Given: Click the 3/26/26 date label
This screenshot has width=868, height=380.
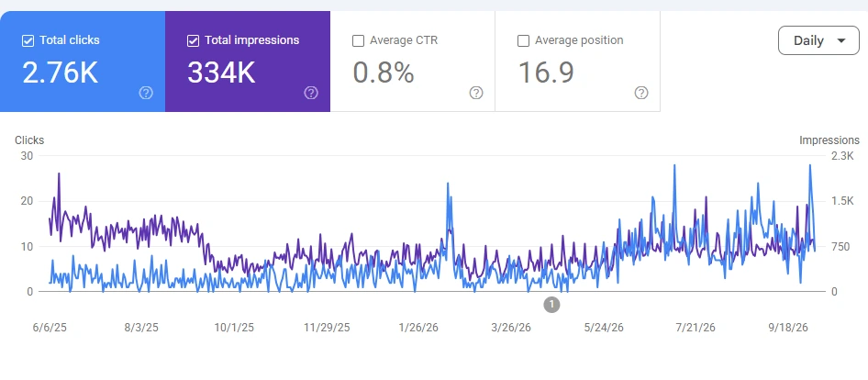Looking at the screenshot, I should point(511,328).
